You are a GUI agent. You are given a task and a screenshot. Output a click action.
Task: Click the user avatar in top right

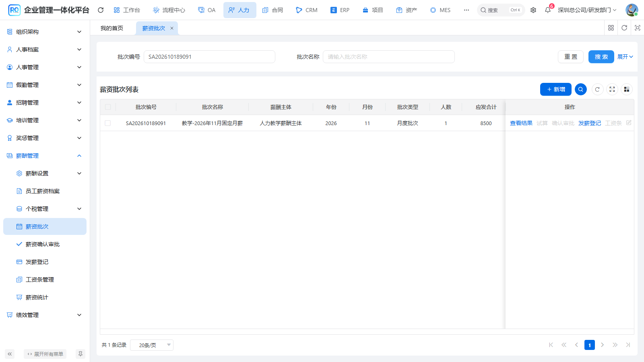pos(632,10)
